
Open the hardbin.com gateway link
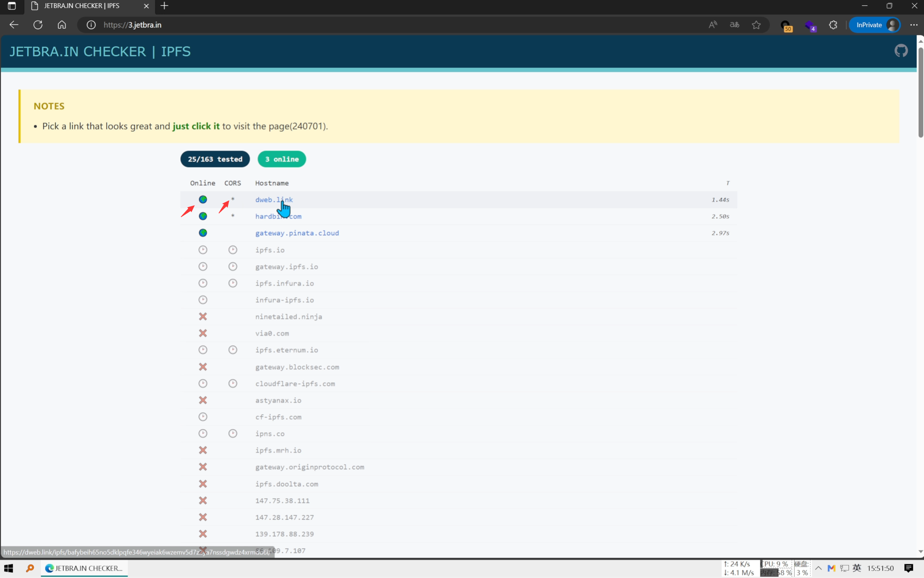278,216
